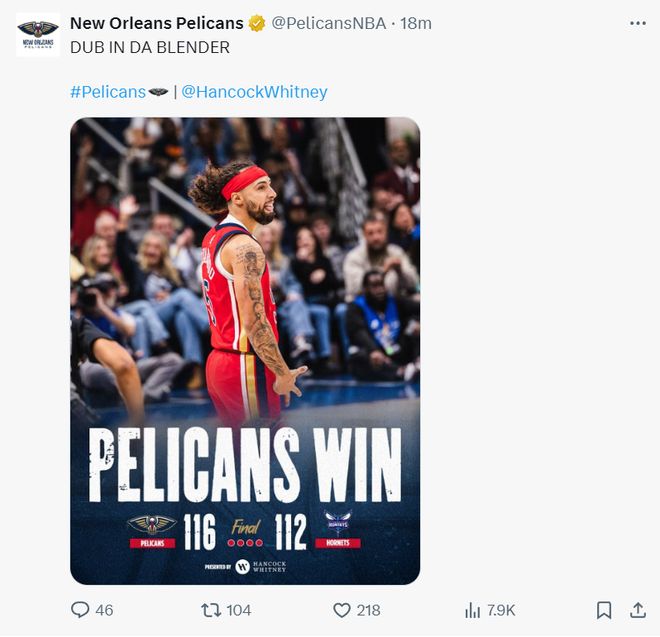Screen dimensions: 660x637
Task: Click the DUB IN DA BLENDER post text
Action: 150,47
